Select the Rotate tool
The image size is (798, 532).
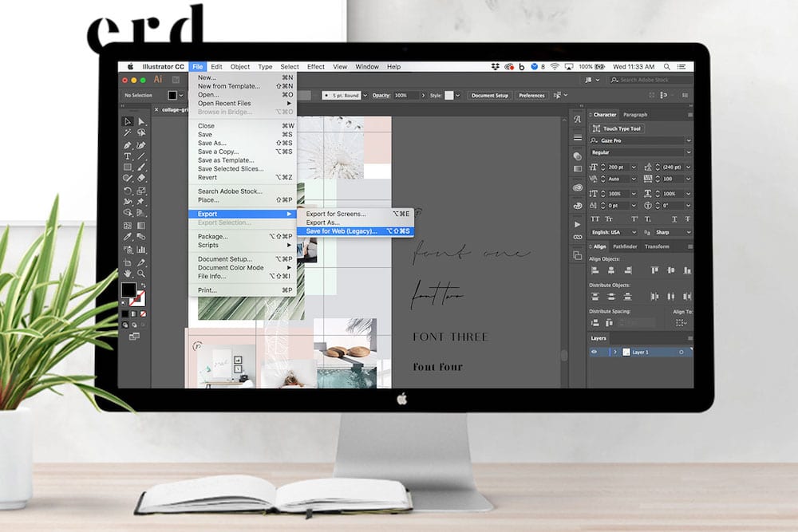127,191
